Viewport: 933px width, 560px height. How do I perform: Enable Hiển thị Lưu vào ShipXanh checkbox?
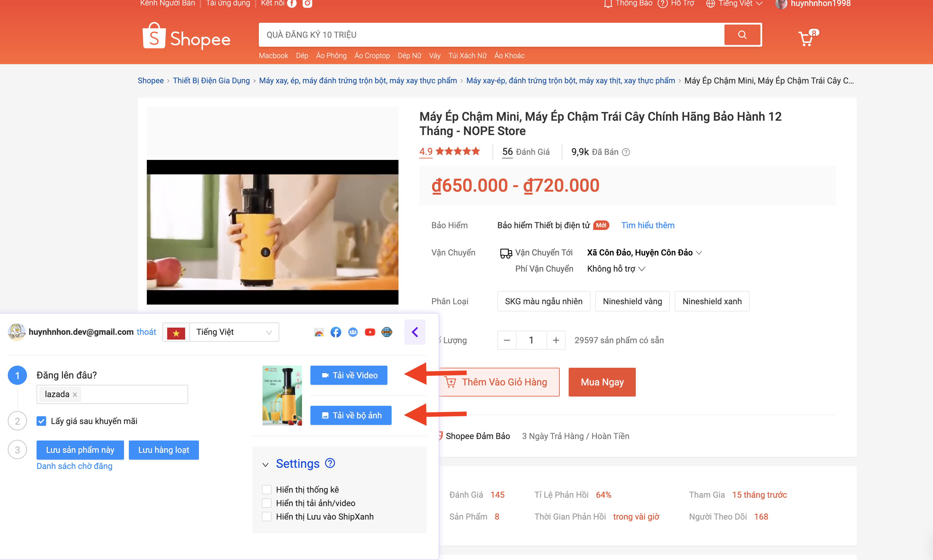266,517
